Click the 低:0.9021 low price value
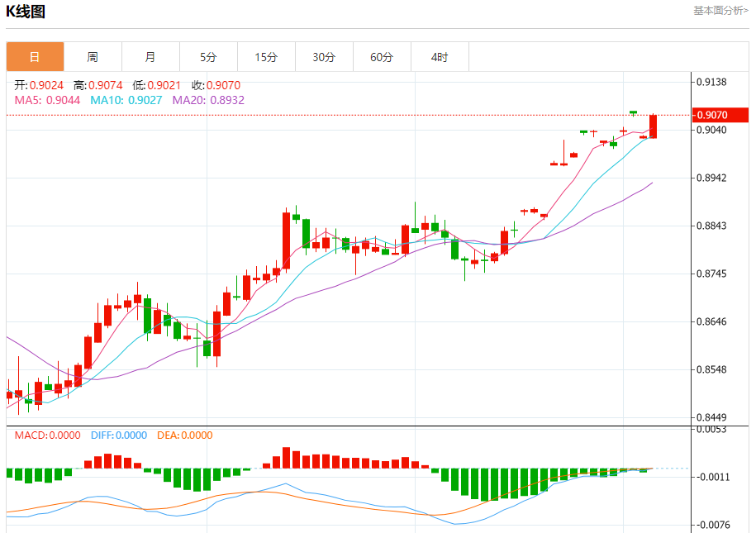The image size is (756, 533). [157, 85]
